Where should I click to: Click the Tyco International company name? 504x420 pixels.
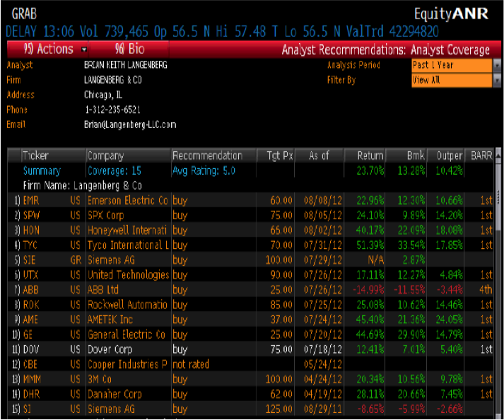click(128, 245)
